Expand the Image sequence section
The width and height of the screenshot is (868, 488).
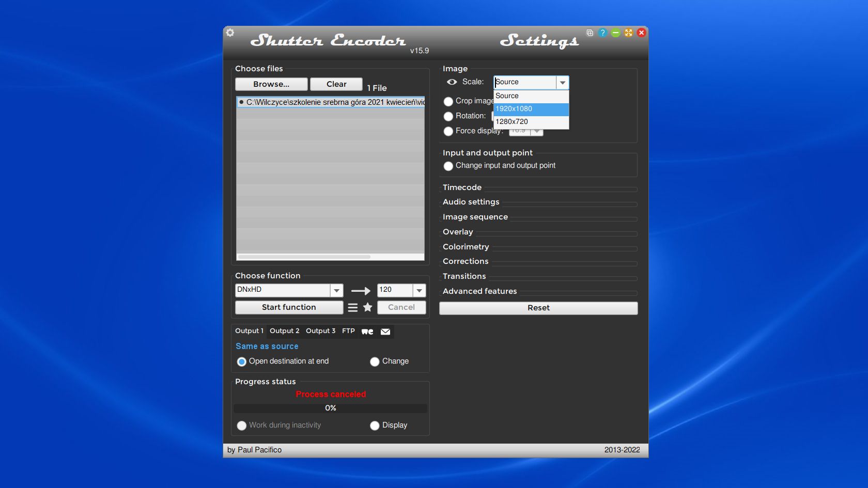pos(475,217)
